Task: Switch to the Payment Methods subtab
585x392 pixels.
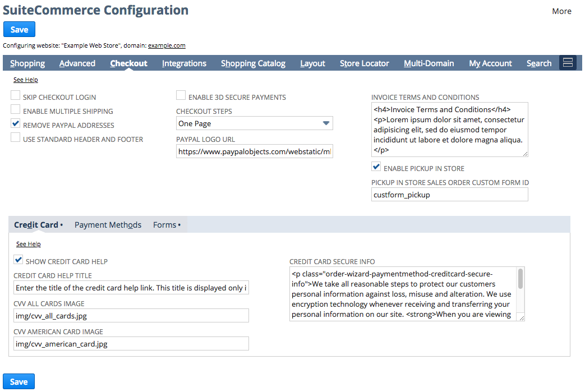Action: coord(108,225)
